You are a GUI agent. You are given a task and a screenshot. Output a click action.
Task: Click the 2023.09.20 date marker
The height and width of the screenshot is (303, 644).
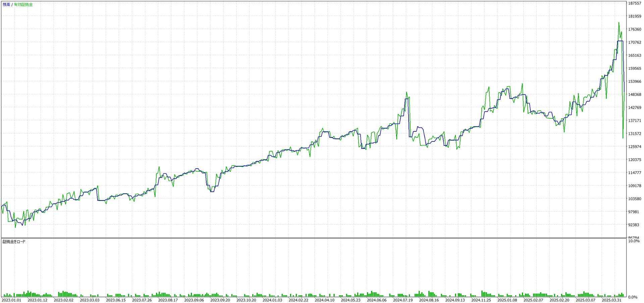click(x=220, y=300)
